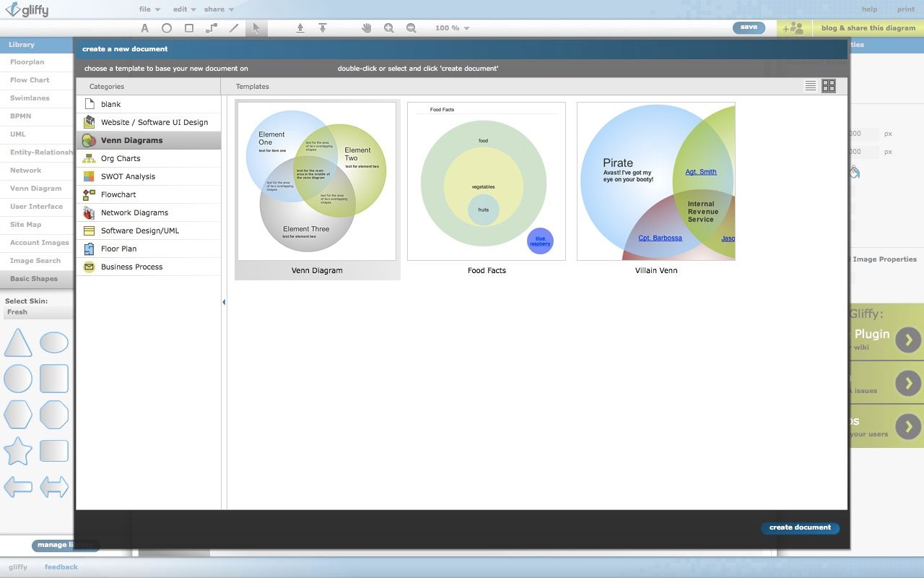
Task: Select the Floor Plan category
Action: (x=149, y=249)
